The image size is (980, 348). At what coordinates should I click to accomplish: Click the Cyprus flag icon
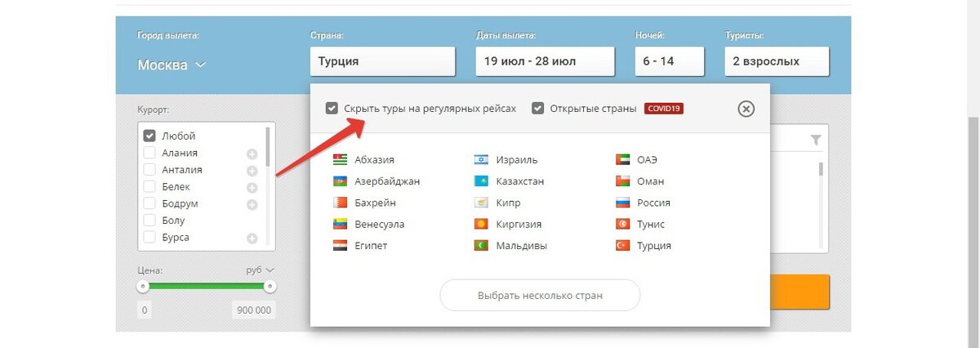481,203
